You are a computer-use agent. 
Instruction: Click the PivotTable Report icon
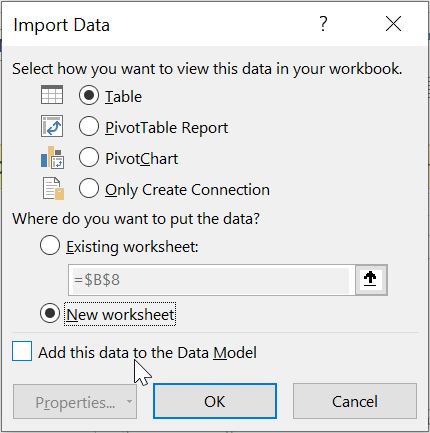tap(52, 126)
